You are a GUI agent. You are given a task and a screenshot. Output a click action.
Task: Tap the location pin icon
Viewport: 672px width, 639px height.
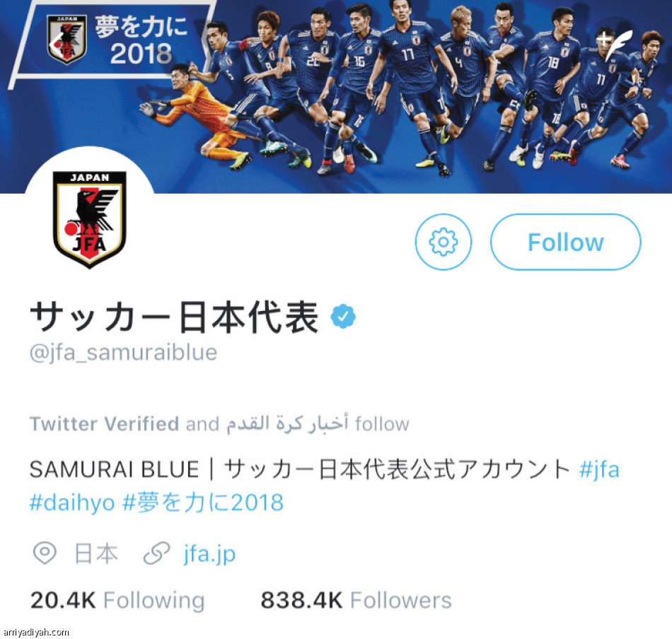point(45,553)
